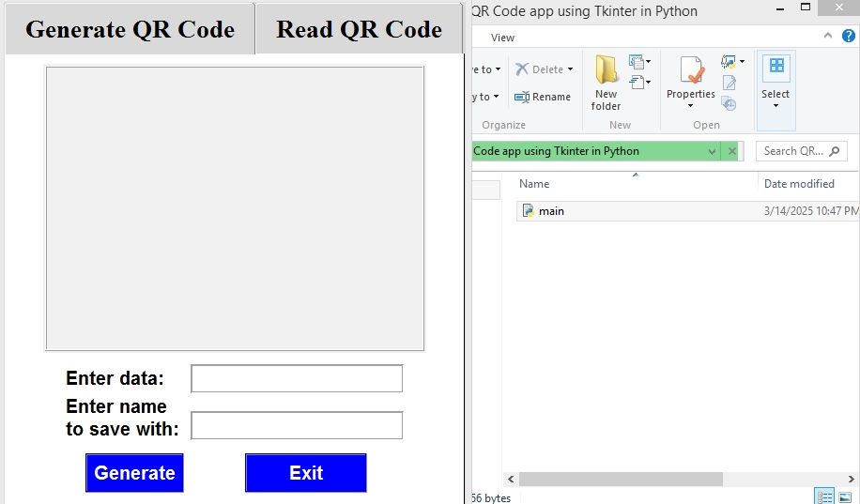Open the View ribbon tab in Explorer
The image size is (860, 504).
coord(502,38)
